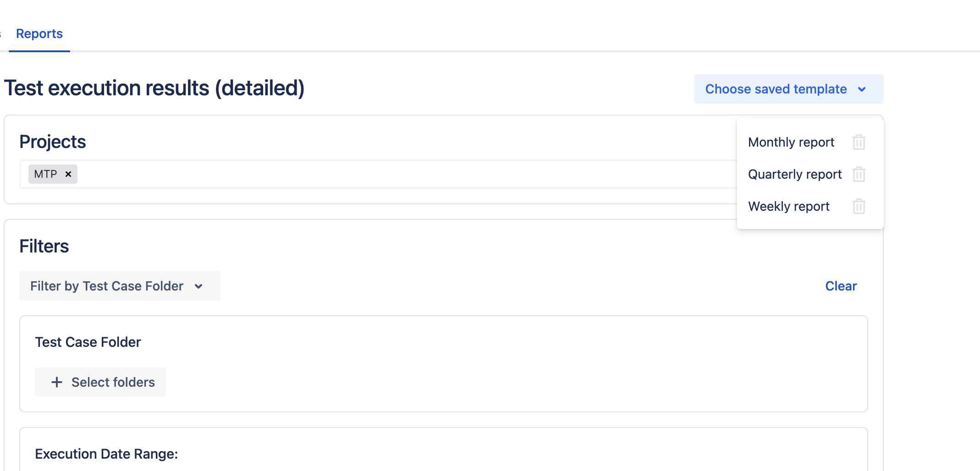Click the chevron next to Filter by Test Case Folder
The image size is (980, 471).
[198, 286]
